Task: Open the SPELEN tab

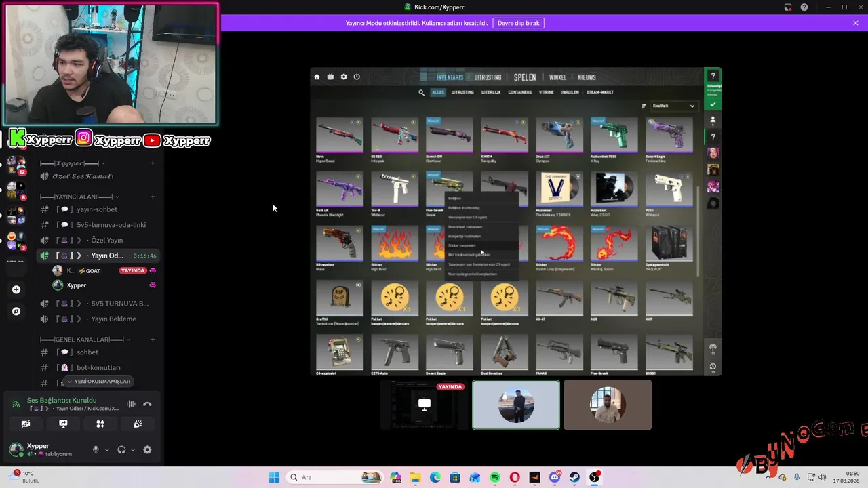Action: [525, 77]
